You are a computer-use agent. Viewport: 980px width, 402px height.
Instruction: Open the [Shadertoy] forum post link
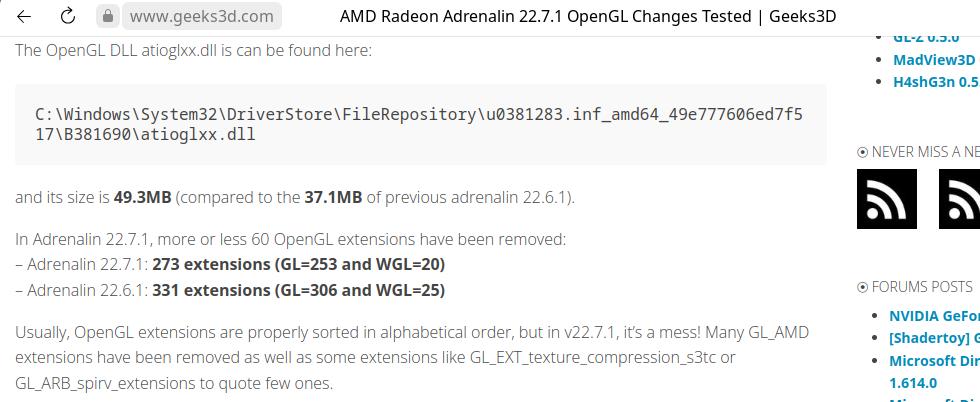[x=934, y=338]
